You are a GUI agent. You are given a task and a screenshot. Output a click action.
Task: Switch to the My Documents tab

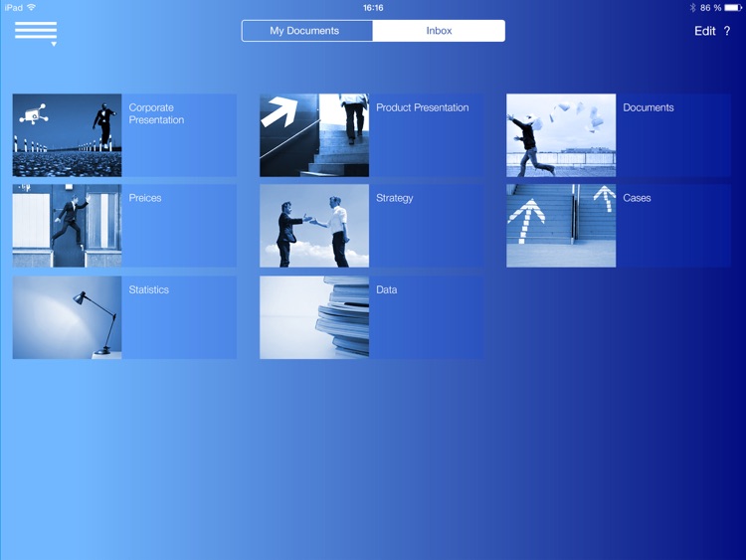point(307,31)
